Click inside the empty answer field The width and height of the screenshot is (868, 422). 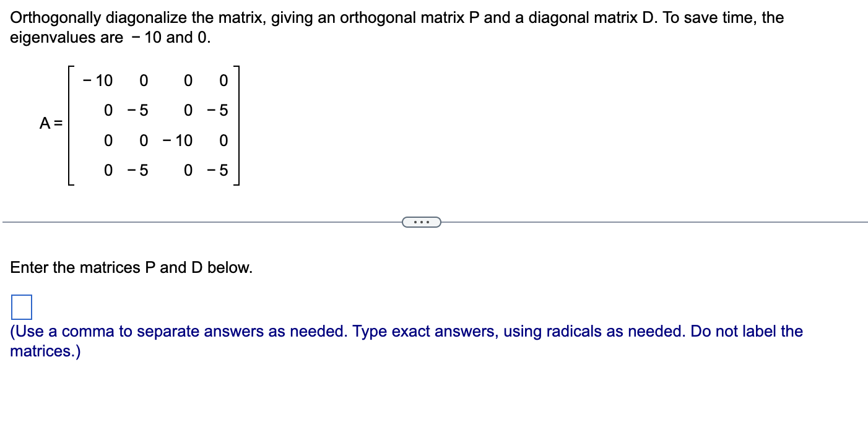coord(20,307)
